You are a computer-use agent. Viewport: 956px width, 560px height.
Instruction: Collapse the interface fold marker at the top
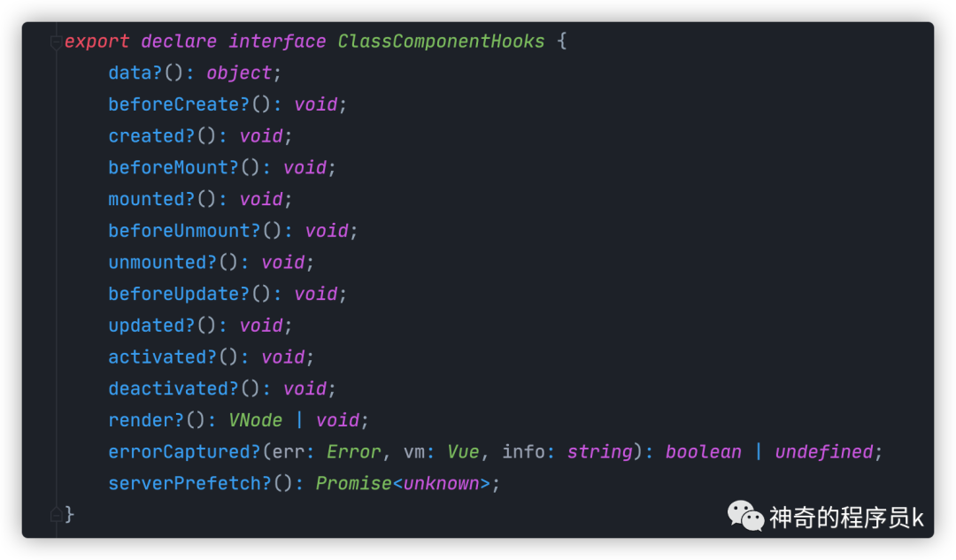coord(56,42)
